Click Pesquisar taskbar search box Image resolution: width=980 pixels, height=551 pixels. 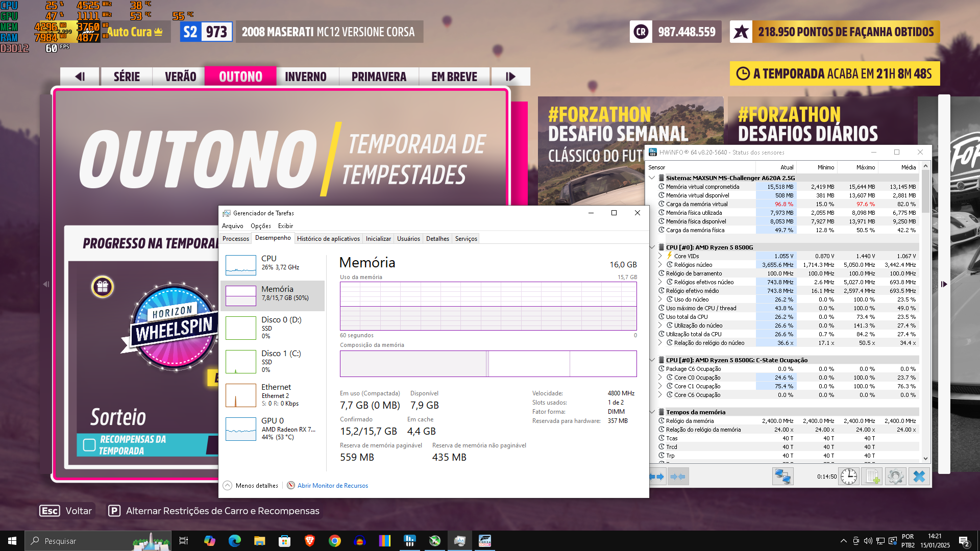97,541
